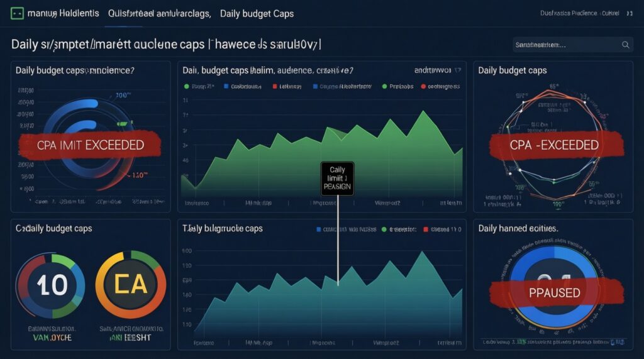Screen dimensions: 644x359
Task: Click the daily limit marker tooltip
Action: 337,179
